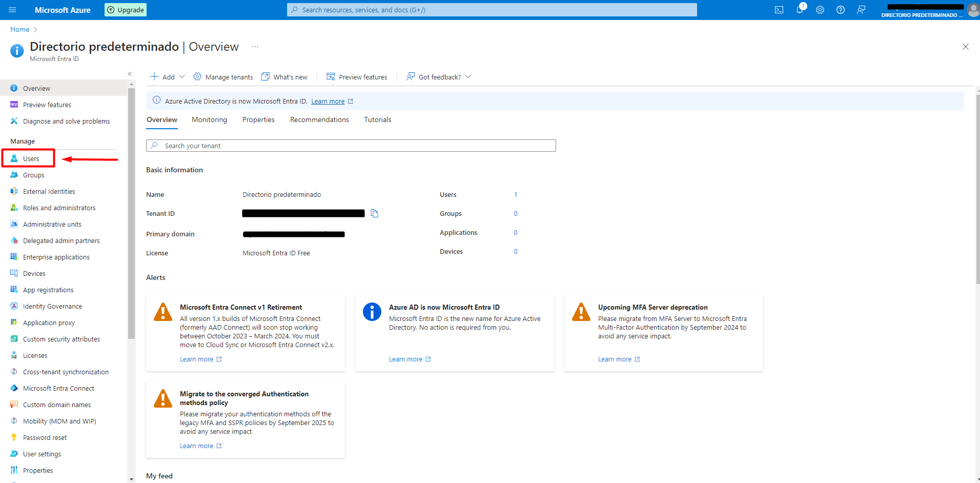Screen dimensions: 980x483
Task: Click the Home breadcrumb link
Action: click(20, 29)
